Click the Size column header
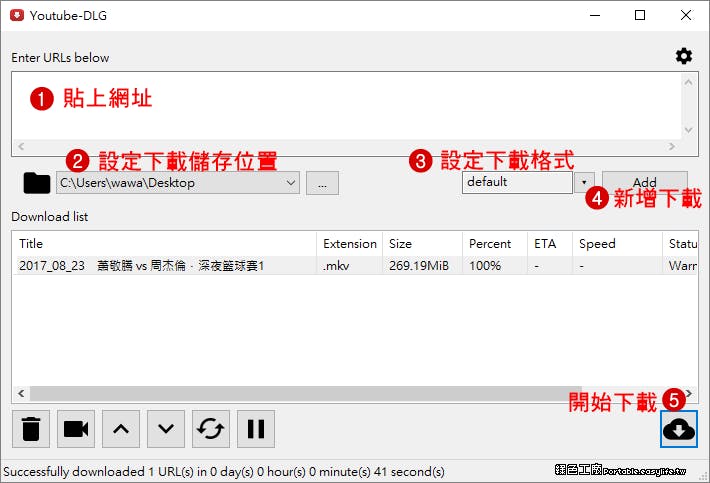The image size is (710, 483). pyautogui.click(x=422, y=244)
